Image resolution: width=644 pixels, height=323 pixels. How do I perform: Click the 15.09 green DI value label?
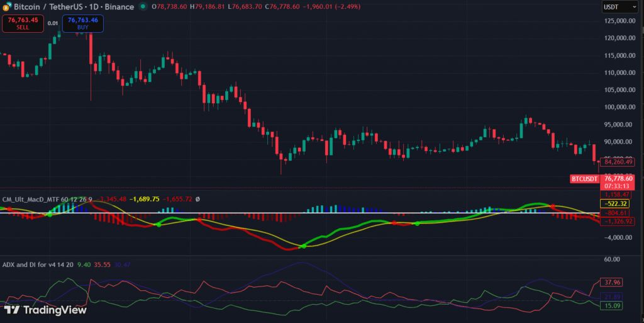tap(611, 306)
